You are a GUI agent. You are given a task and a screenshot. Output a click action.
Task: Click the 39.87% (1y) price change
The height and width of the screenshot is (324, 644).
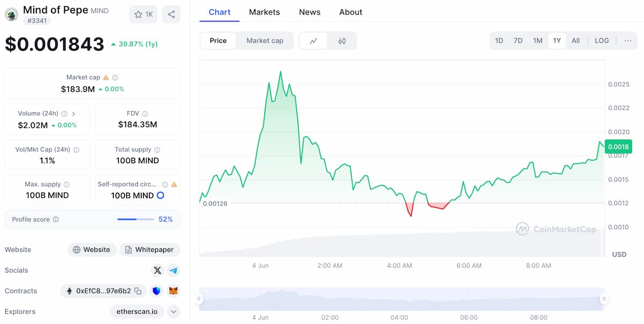(134, 44)
